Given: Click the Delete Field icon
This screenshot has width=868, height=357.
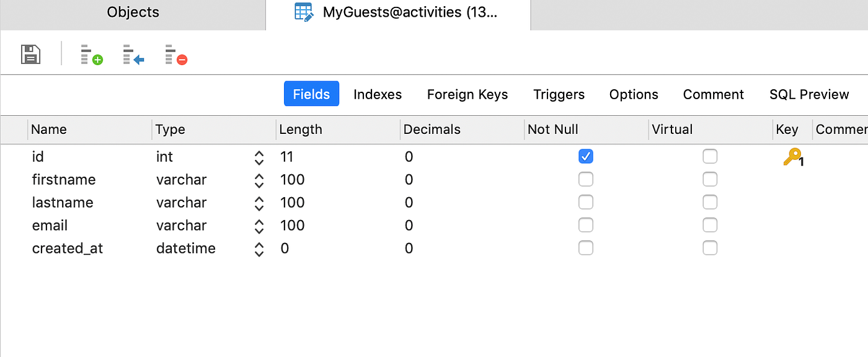Looking at the screenshot, I should (x=176, y=55).
